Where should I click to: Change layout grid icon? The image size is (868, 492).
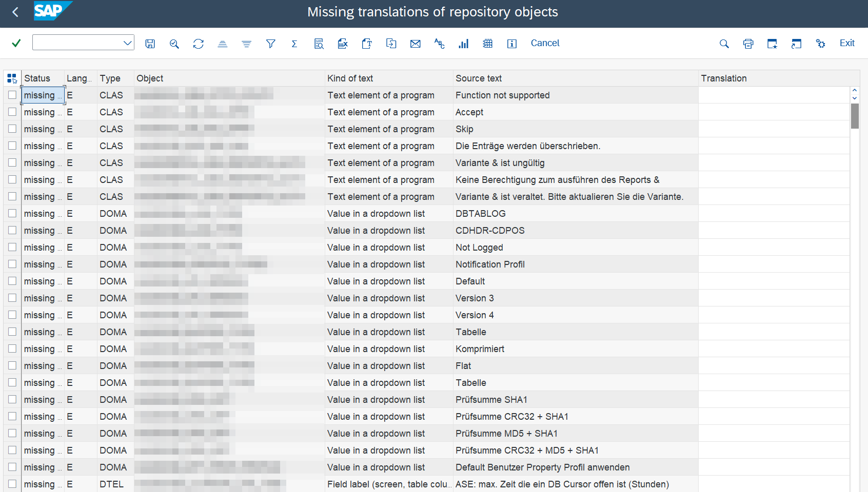coord(488,44)
